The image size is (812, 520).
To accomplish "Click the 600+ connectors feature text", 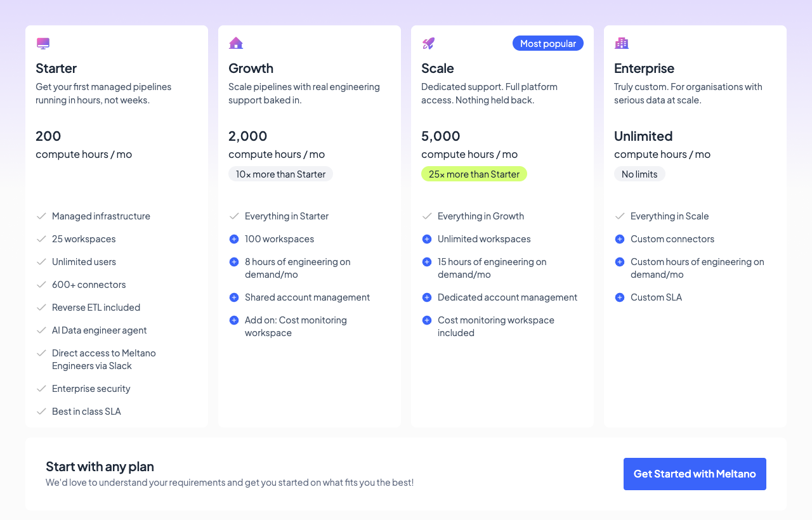I will pos(89,285).
